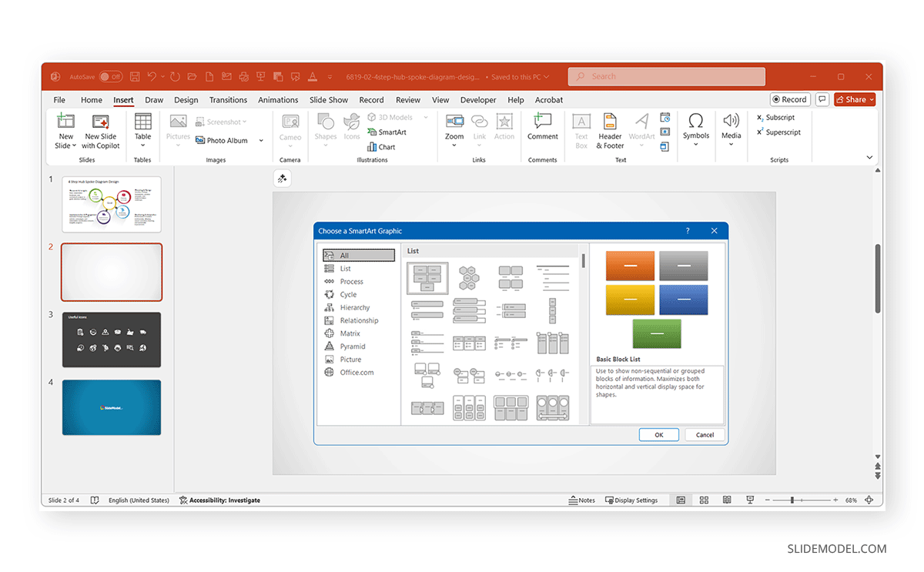Expand the 3D Models dropdown
The width and height of the screenshot is (924, 572).
[426, 116]
